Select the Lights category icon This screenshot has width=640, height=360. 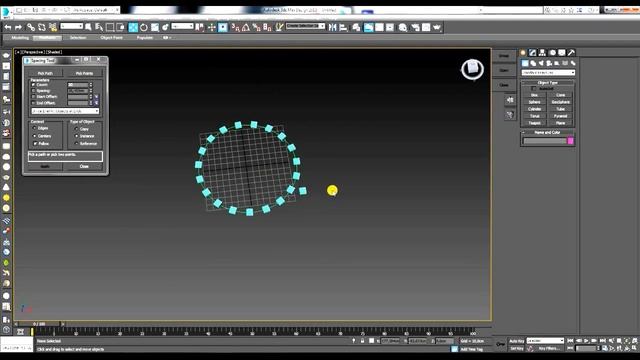coord(541,63)
